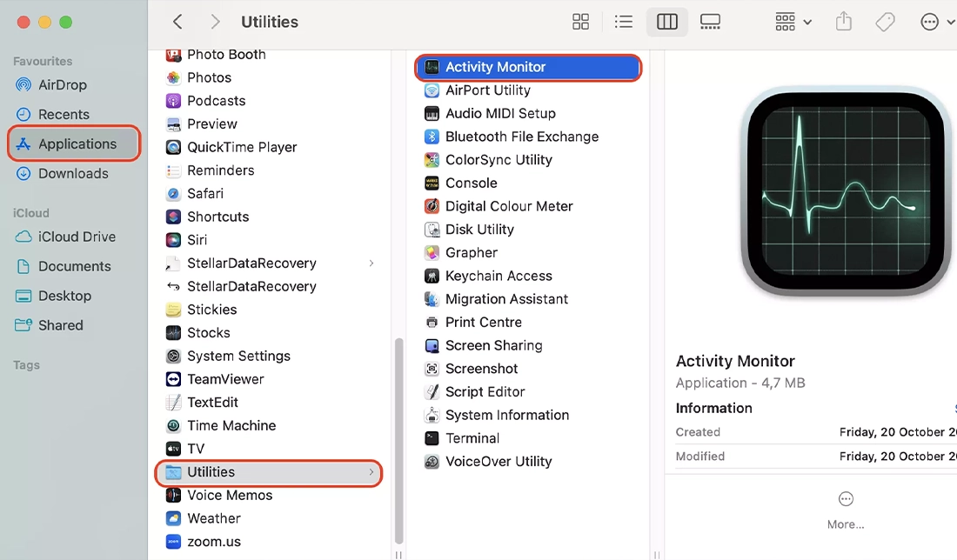Click the Tags icon in the toolbar
This screenshot has height=560, width=957.
pyautogui.click(x=885, y=21)
